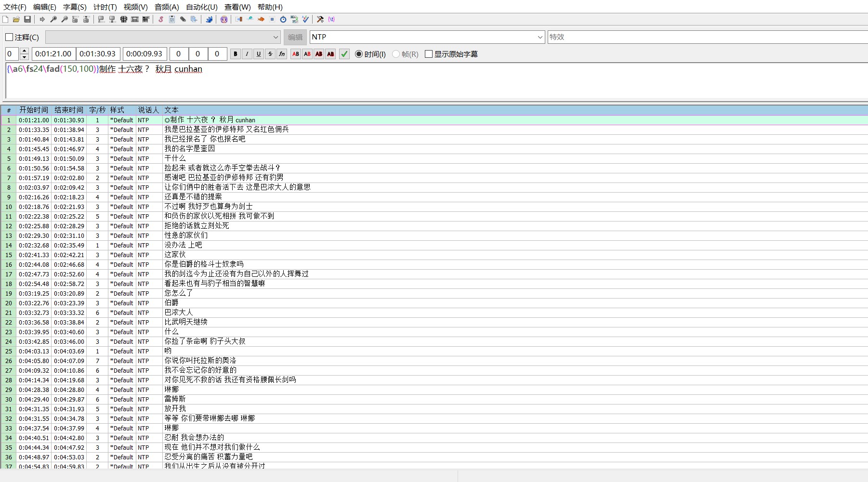868x482 pixels.
Task: Open the Fonts Collector icon
Action: 194,19
